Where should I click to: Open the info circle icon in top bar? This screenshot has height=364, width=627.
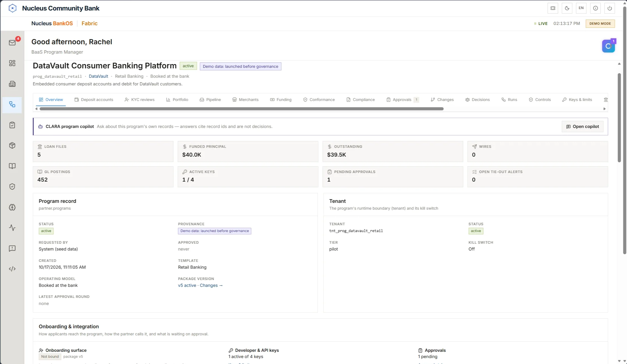pos(595,8)
